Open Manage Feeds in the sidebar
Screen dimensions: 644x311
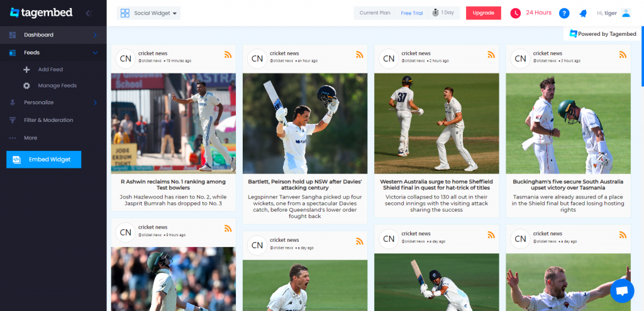pyautogui.click(x=57, y=85)
